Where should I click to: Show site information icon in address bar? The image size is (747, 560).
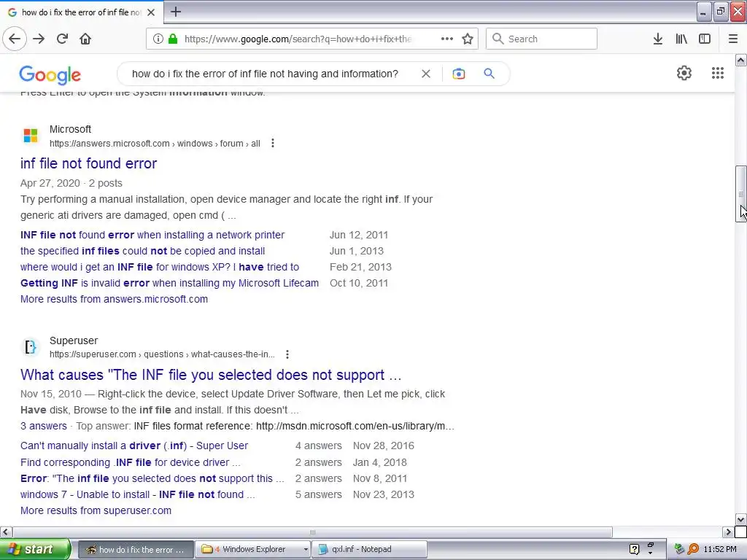[158, 39]
